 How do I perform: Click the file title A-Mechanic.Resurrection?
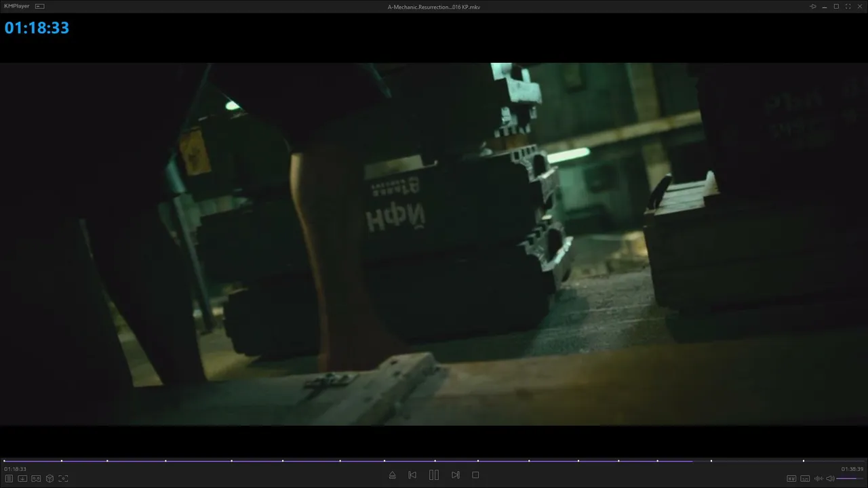[434, 7]
